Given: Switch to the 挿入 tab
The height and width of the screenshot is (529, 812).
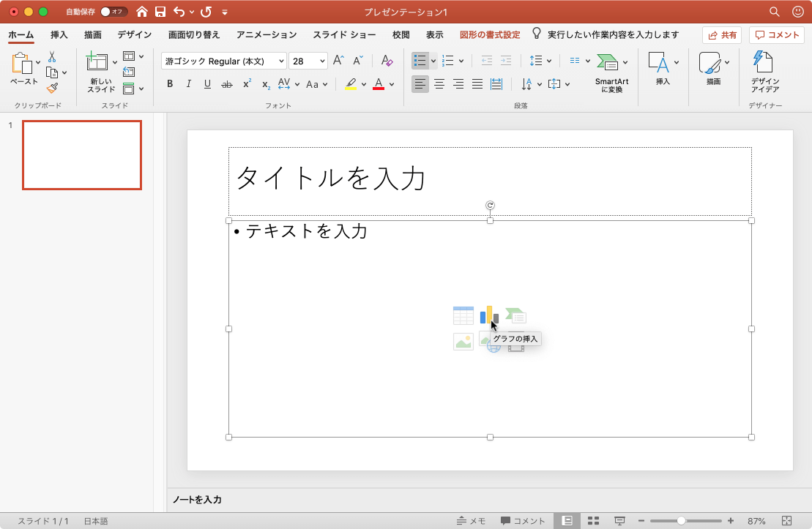Looking at the screenshot, I should 59,34.
